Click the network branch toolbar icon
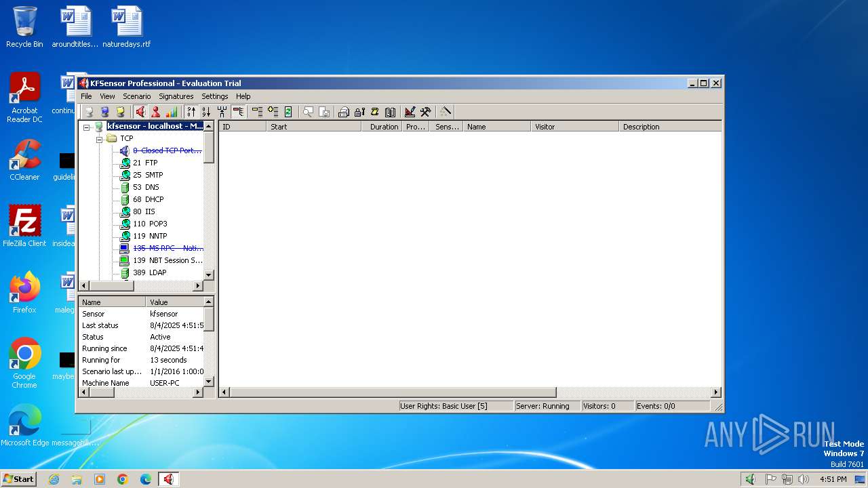Viewport: 868px width, 488px height. click(222, 112)
